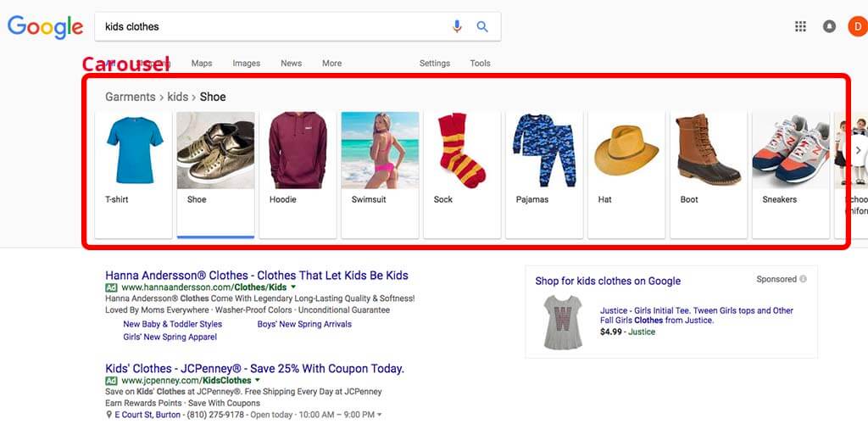Open the Hanna Andersson Clothes ad headline
The width and height of the screenshot is (868, 424).
pos(257,275)
